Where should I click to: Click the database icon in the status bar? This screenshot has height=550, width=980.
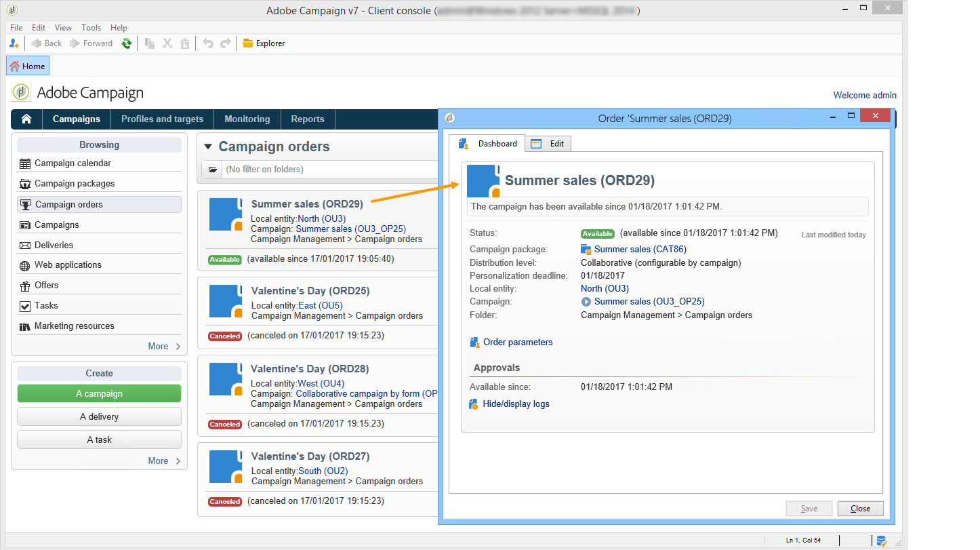[882, 541]
